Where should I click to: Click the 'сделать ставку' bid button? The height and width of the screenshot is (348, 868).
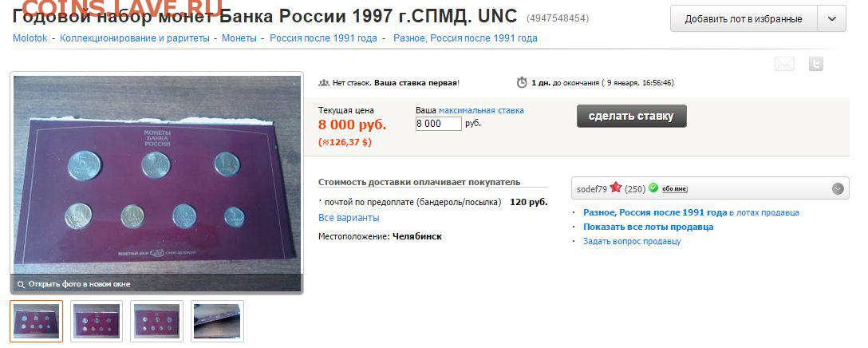click(x=632, y=117)
